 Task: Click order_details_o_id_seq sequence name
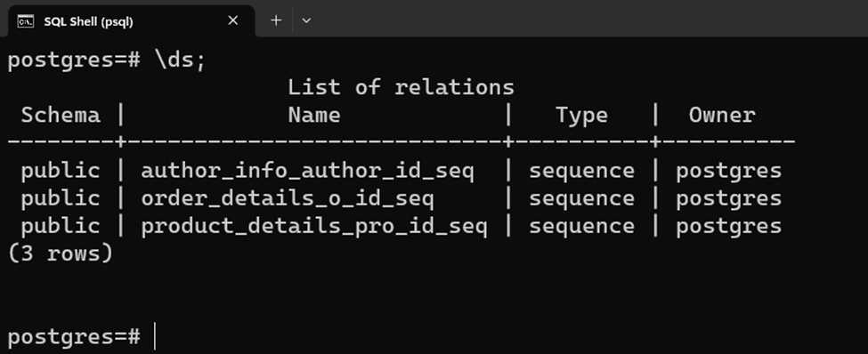288,199
